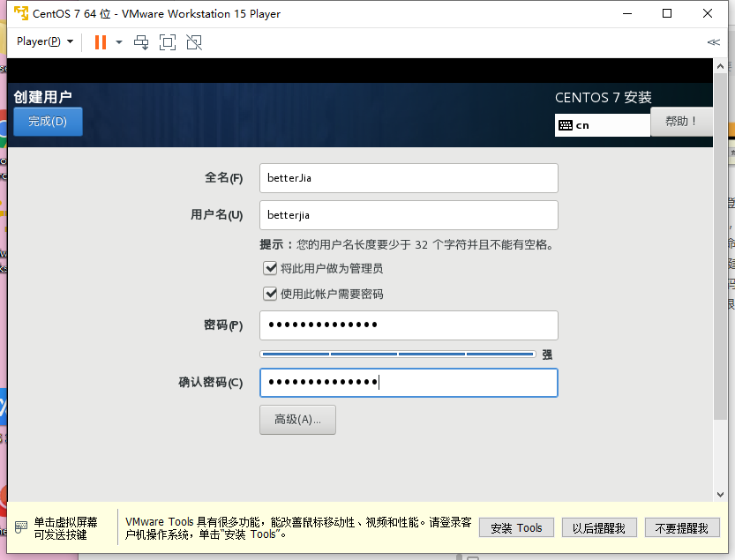Click the vertical scrollbar thumb
Image resolution: width=735 pixels, height=560 pixels.
click(x=720, y=246)
